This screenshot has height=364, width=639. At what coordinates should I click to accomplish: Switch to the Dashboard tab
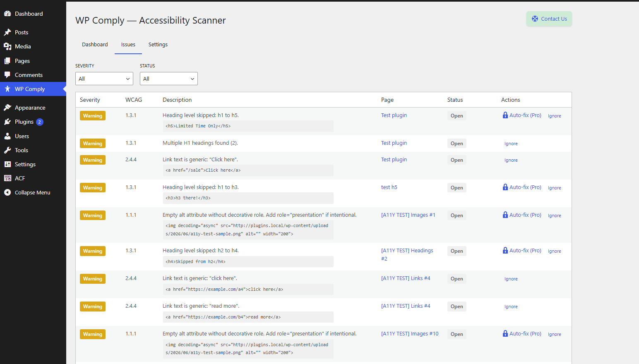tap(95, 44)
